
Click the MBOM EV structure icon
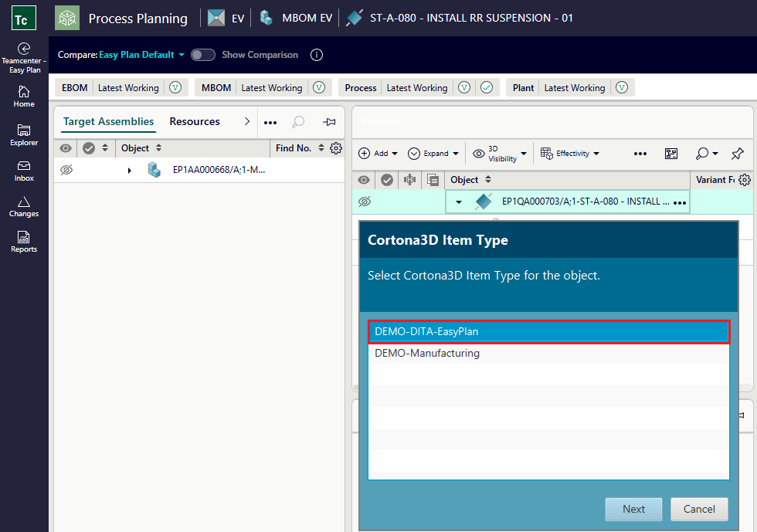point(266,19)
